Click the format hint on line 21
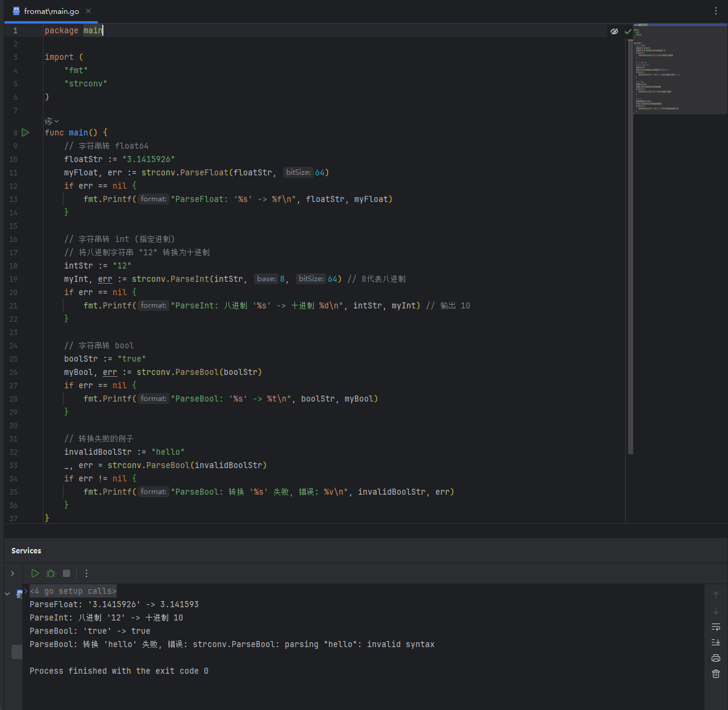Image resolution: width=728 pixels, height=710 pixels. point(154,305)
